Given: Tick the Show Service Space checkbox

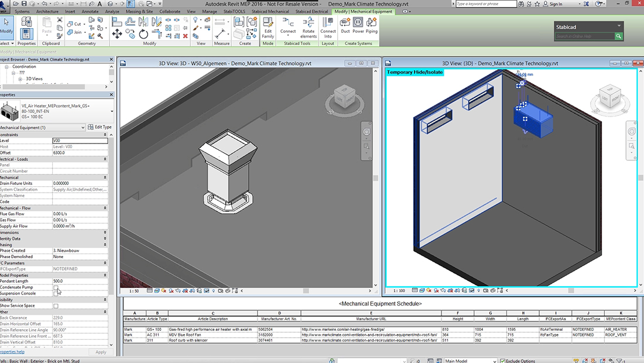Looking at the screenshot, I should point(56,306).
